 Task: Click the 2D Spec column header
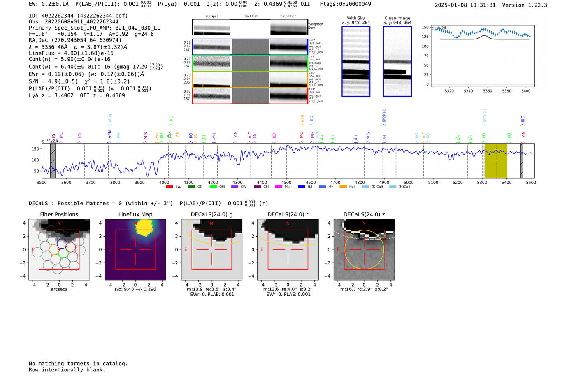[212, 16]
